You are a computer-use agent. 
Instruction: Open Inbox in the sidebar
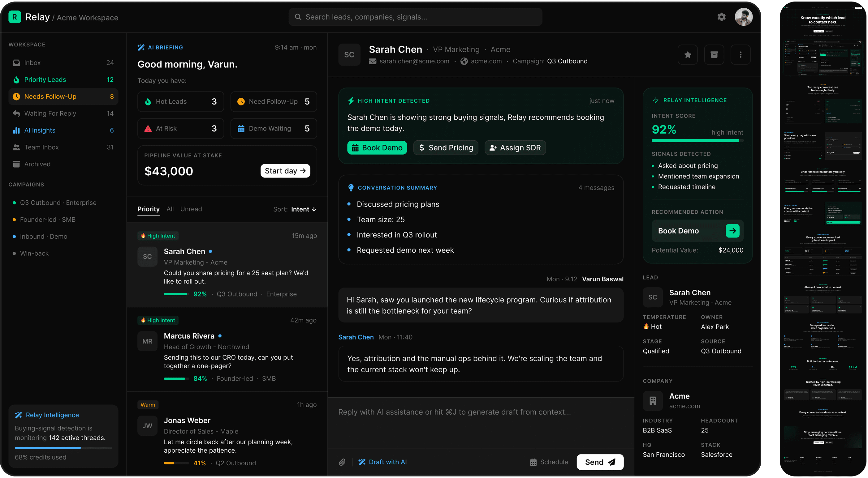coord(63,63)
